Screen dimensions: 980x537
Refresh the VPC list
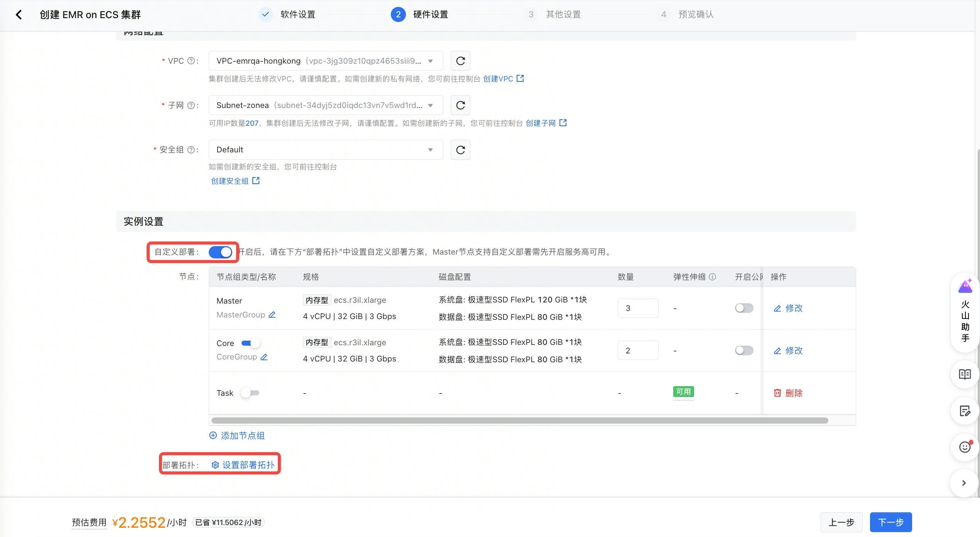click(460, 61)
